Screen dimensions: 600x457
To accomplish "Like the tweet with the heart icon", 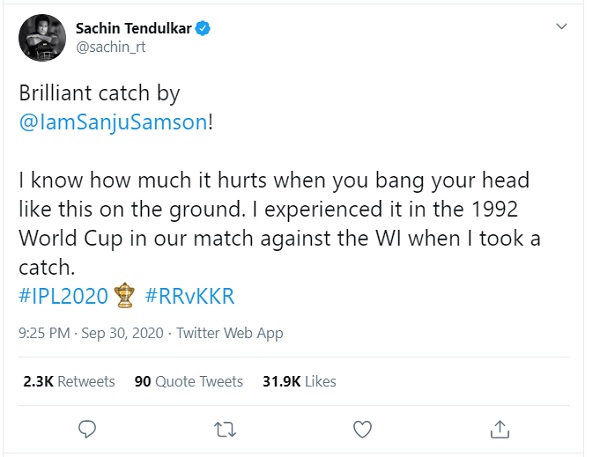I will (363, 429).
